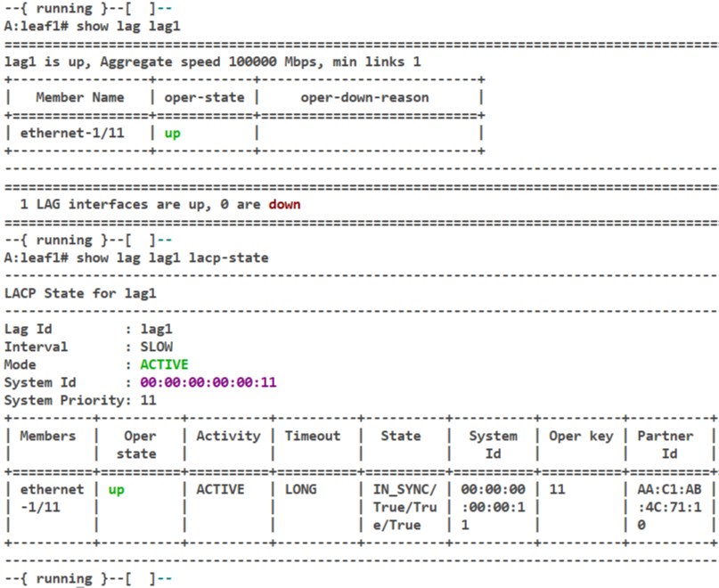Click the "oper-down-reason" column header

click(x=370, y=97)
